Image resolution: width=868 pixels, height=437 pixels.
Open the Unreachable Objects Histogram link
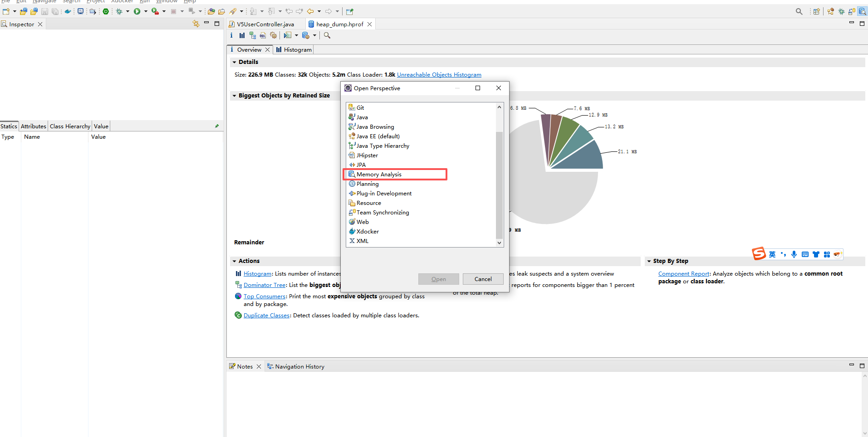click(x=439, y=74)
